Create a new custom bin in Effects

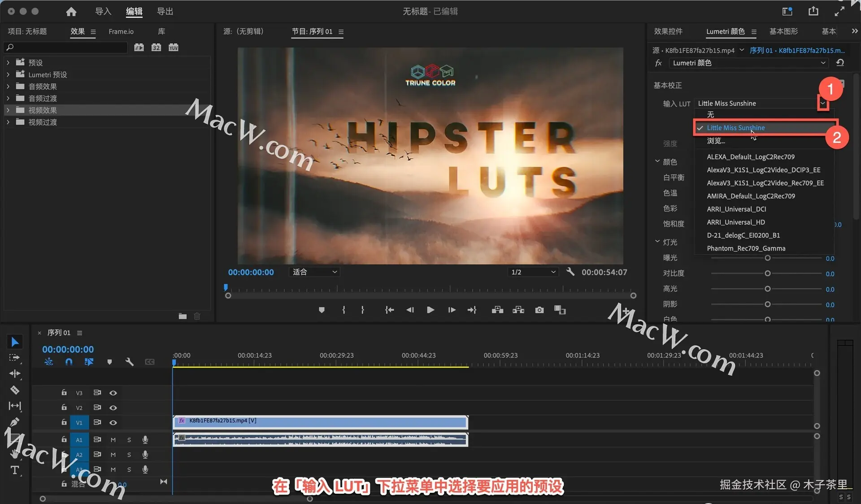pos(183,316)
